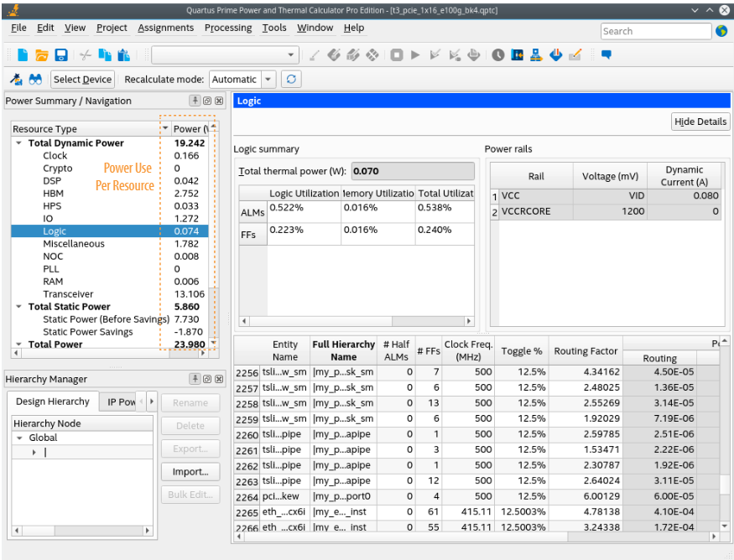Viewport: 734px width, 560px height.
Task: Click the binoculars Find icon
Action: tap(35, 80)
